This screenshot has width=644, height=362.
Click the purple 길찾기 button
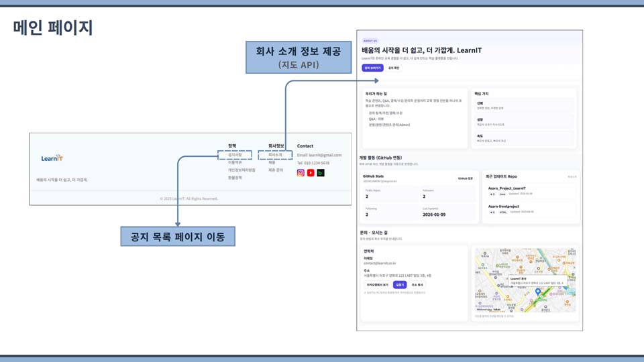400,285
